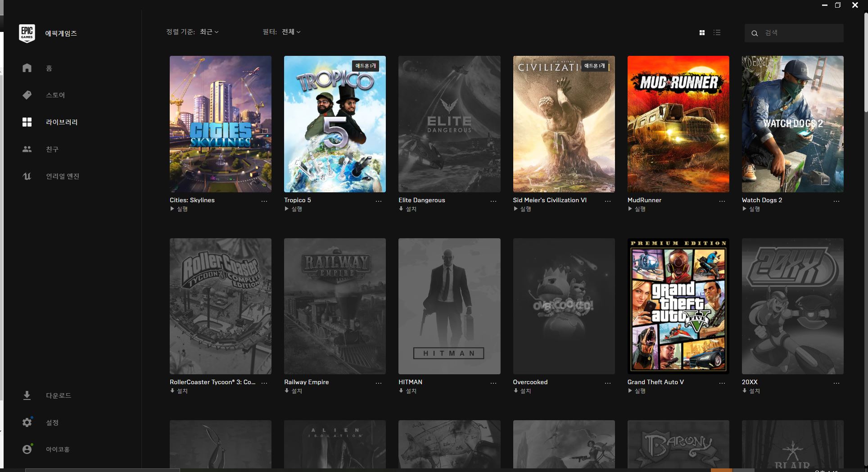Open more options for HITMAN
The height and width of the screenshot is (472, 868).
[x=493, y=383]
